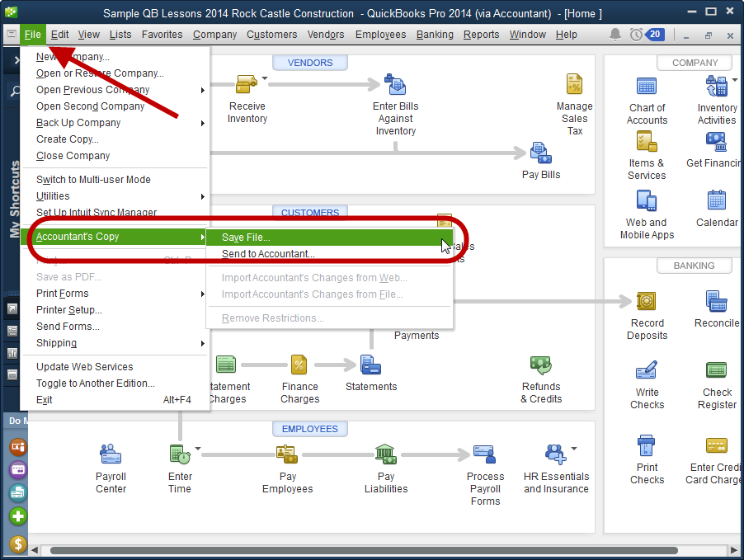Open the Banking menu

[x=435, y=34]
